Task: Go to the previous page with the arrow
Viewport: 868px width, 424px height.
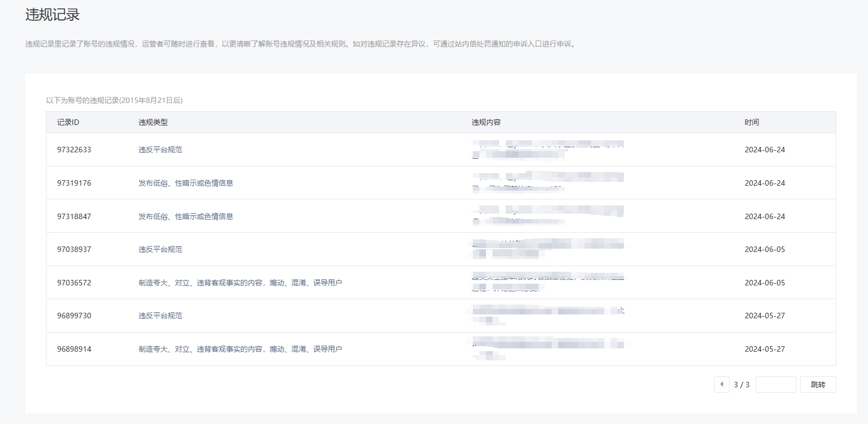Action: coord(721,385)
